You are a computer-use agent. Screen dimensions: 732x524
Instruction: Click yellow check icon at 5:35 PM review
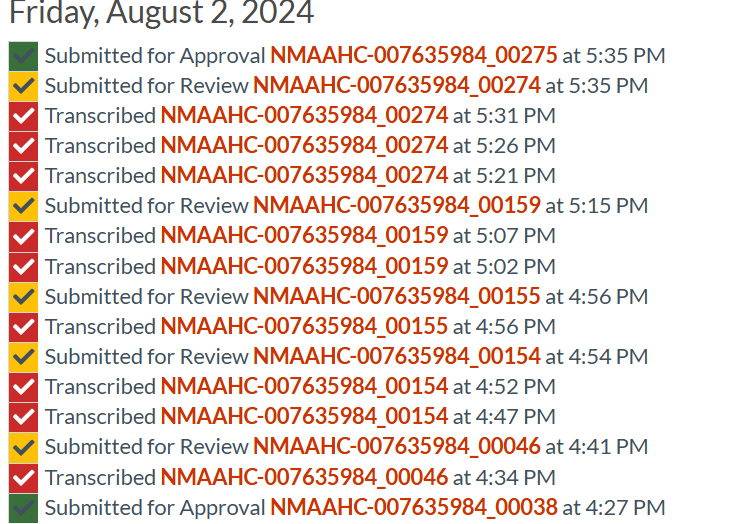23,86
